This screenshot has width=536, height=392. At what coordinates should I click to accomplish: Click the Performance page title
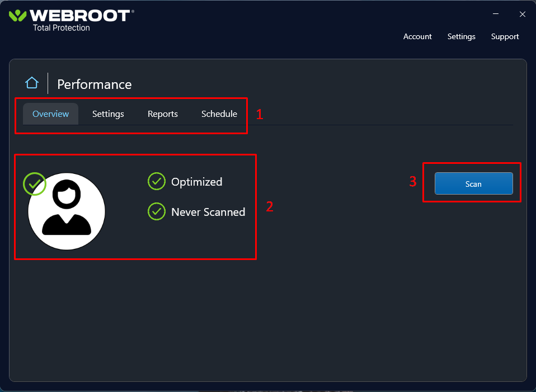point(95,84)
